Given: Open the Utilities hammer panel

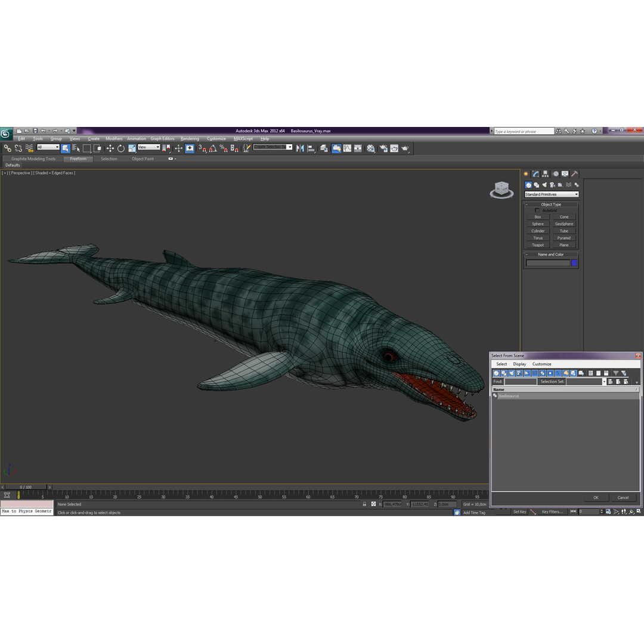Looking at the screenshot, I should tap(575, 174).
